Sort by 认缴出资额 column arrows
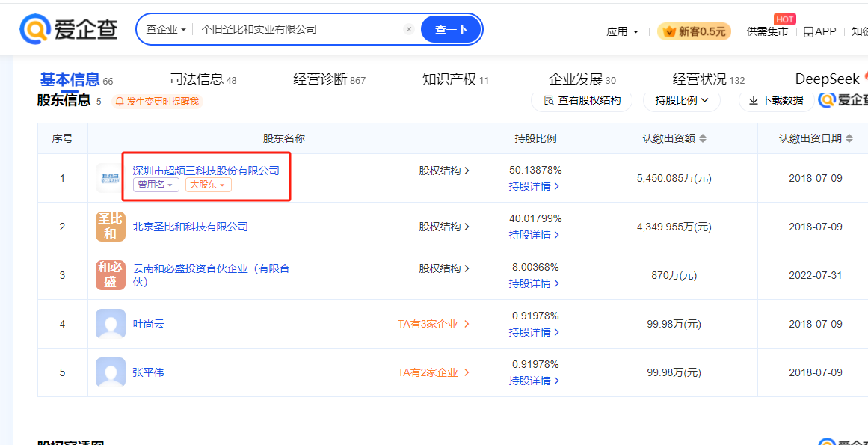868x445 pixels. pos(703,138)
